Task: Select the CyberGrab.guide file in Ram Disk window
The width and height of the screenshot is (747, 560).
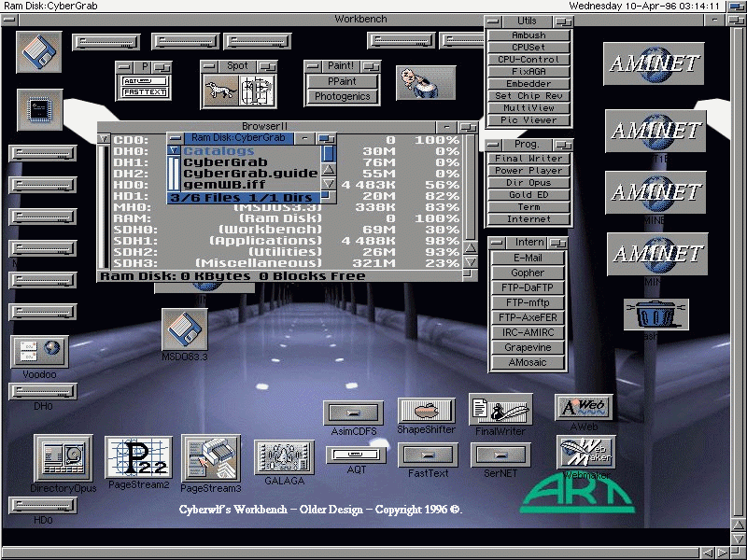Action: 250,174
